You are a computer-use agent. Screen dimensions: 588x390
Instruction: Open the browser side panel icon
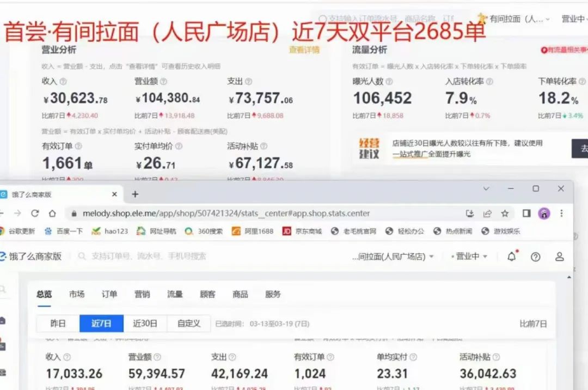click(x=526, y=214)
